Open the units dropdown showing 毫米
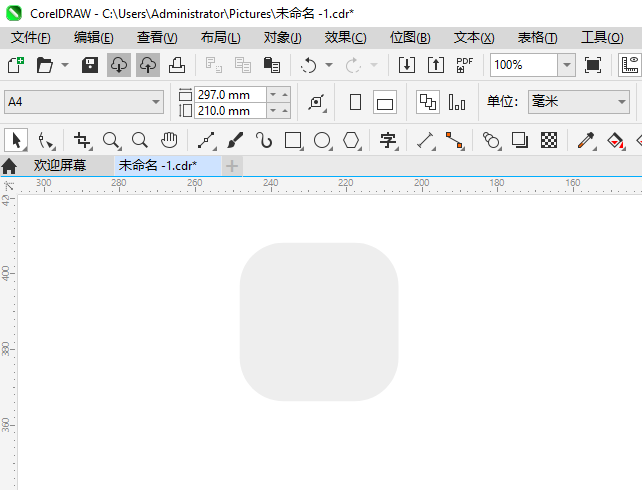Viewport: 642px width, 490px height. click(x=579, y=102)
